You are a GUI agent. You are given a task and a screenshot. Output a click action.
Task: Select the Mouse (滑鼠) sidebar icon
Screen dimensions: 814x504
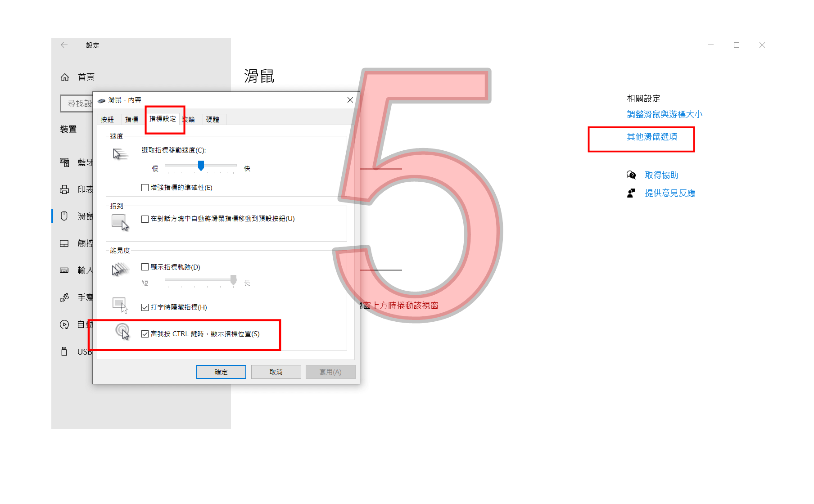pos(64,216)
